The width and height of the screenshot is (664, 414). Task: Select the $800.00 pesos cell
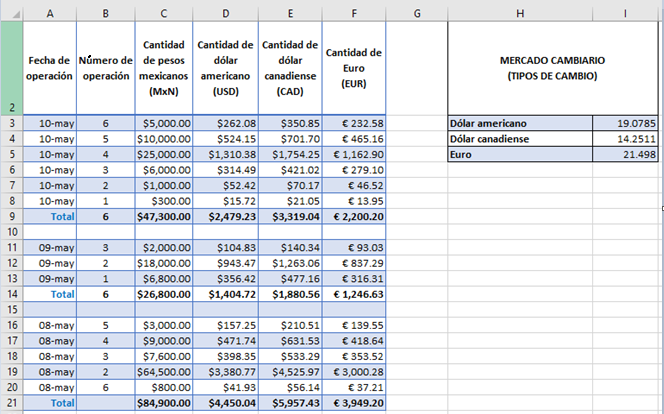[164, 387]
